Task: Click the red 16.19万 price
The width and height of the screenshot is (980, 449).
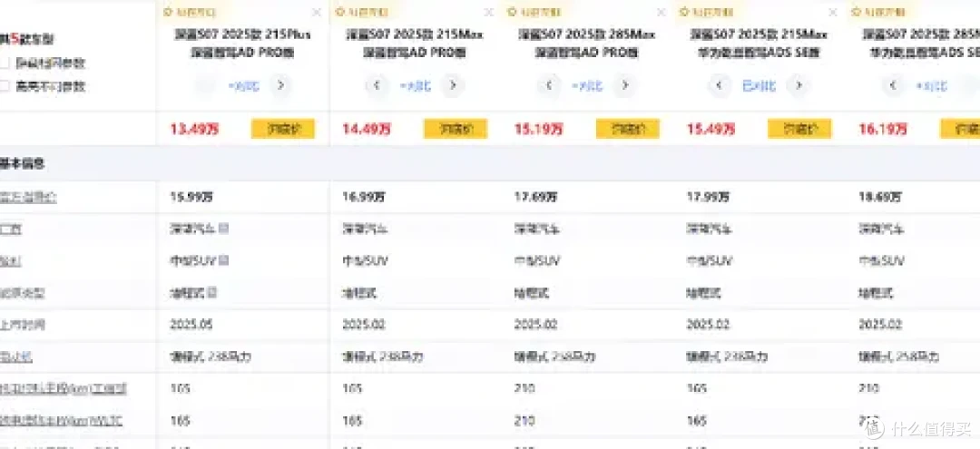Action: (883, 130)
